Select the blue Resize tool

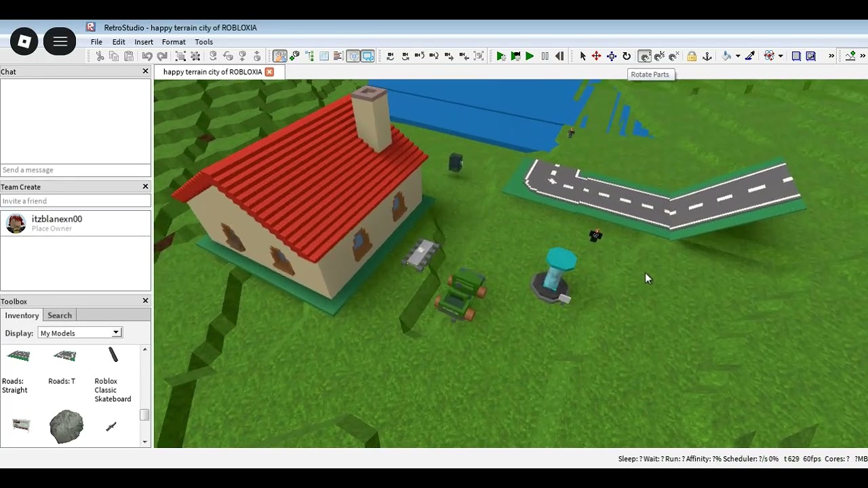[x=611, y=56]
